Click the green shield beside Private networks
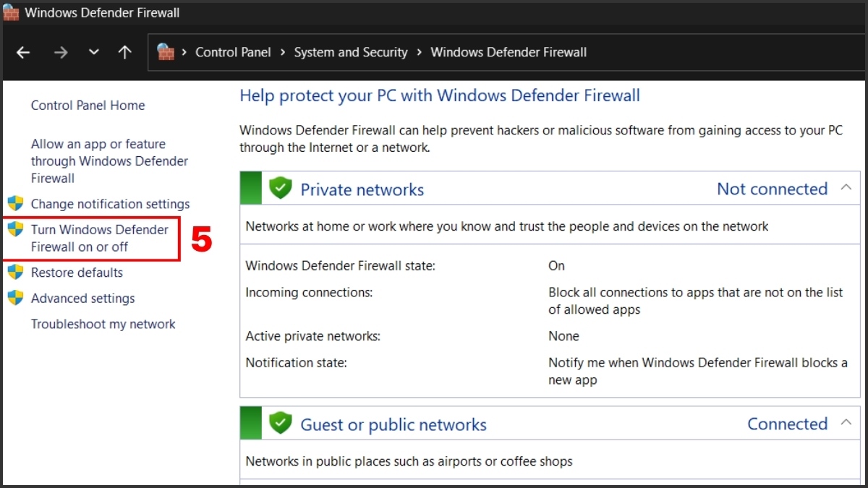Image resolution: width=868 pixels, height=488 pixels. 280,189
